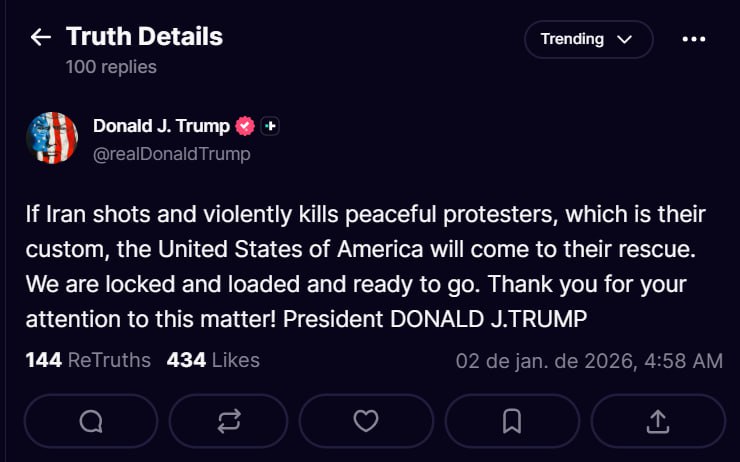
Task: Click the plus badge beside the name
Action: tap(270, 126)
